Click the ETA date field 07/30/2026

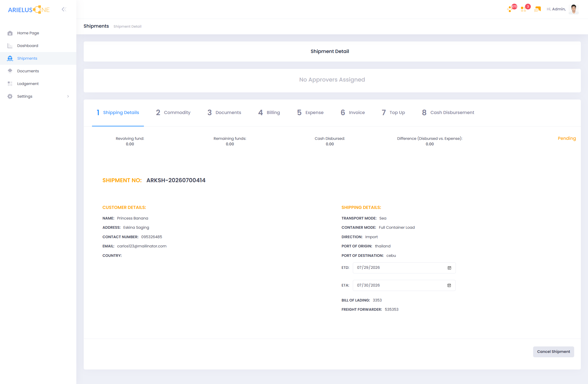[404, 285]
